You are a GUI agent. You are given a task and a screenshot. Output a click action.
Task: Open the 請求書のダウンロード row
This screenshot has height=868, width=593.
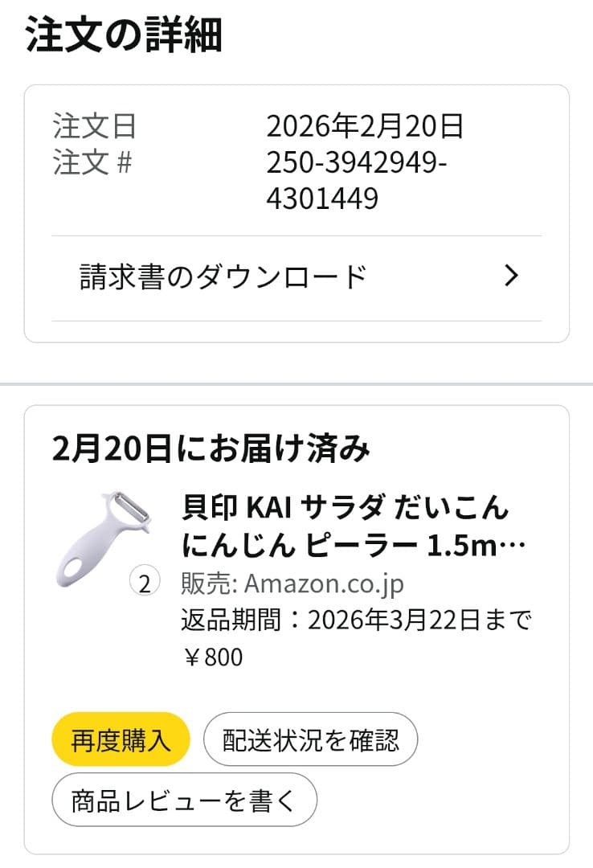coord(296,278)
